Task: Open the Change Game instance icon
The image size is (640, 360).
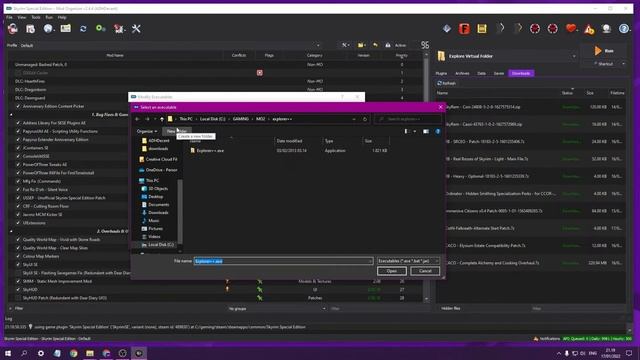Action: point(13,29)
